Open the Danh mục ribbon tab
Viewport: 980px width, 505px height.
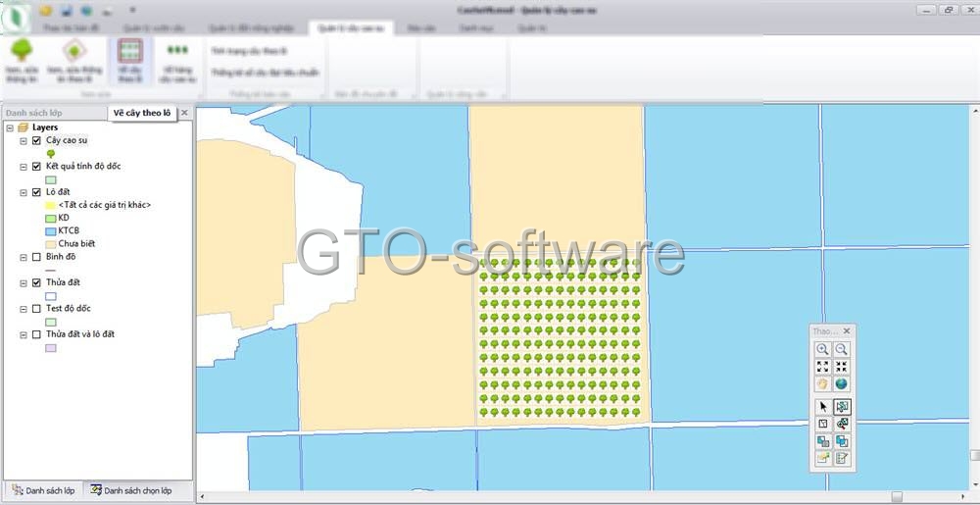pos(476,28)
